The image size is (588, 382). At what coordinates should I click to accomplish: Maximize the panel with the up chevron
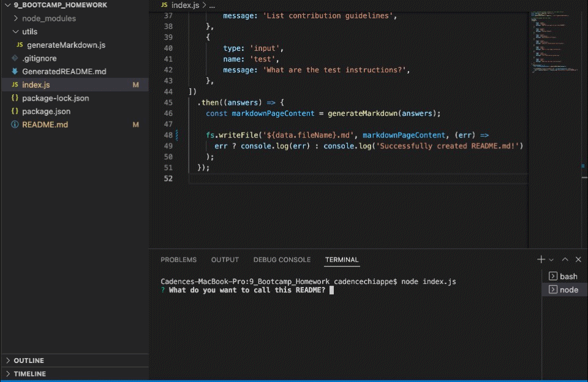coord(565,259)
